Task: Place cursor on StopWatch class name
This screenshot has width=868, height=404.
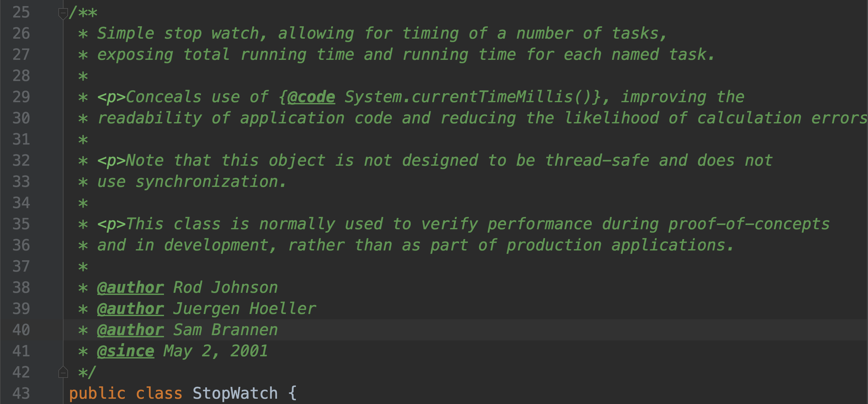Action: coord(235,393)
